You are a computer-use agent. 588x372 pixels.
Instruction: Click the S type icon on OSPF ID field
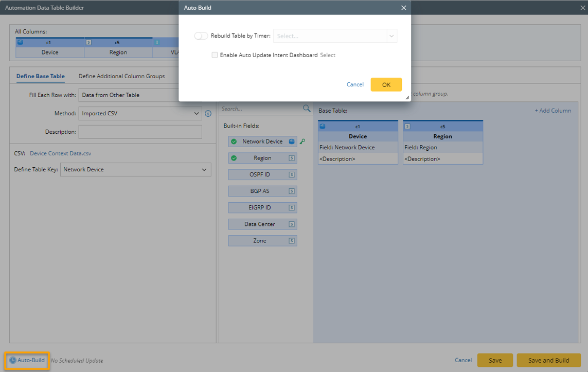pyautogui.click(x=292, y=175)
